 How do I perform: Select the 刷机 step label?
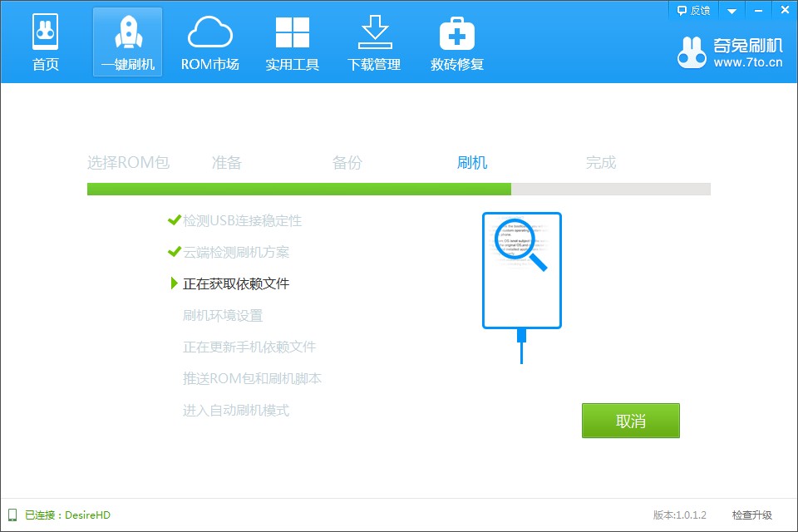(472, 162)
